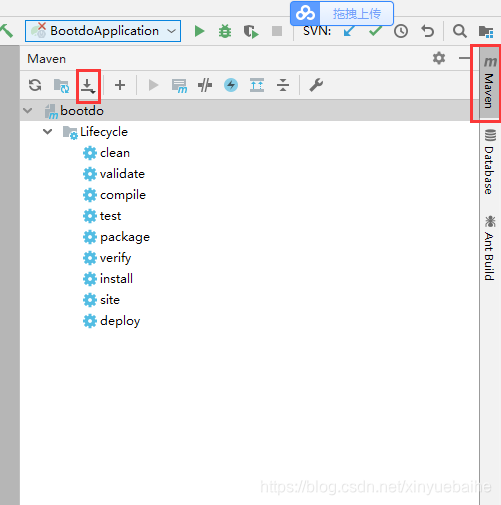Screen dimensions: 501x505
Task: Add Maven project with plus
Action: 120,85
